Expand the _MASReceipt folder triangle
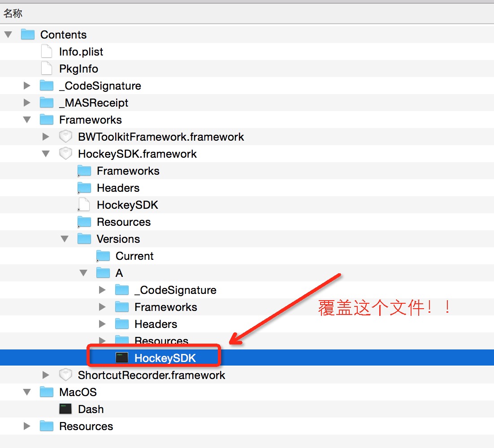 27,103
